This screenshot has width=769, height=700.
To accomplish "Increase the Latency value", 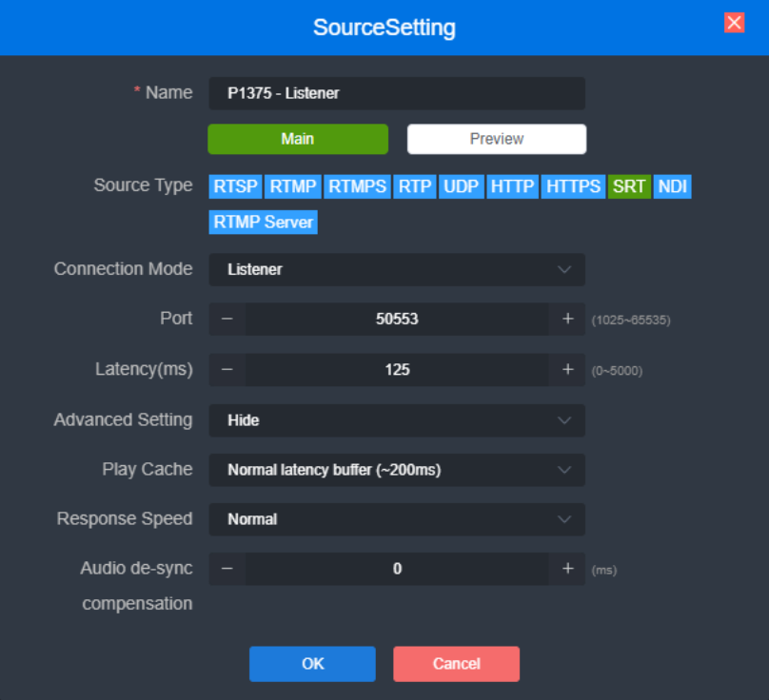I will (x=567, y=370).
